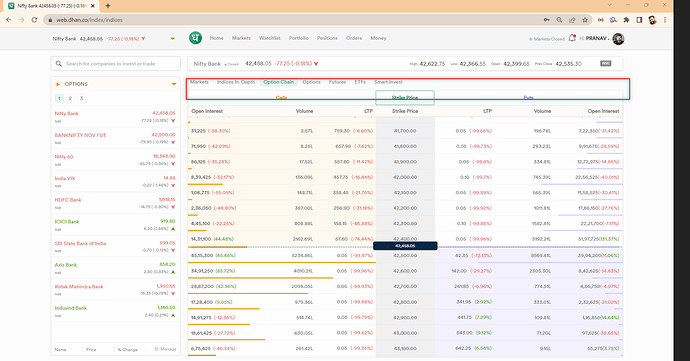Open the notifications bell
The image size is (690, 361).
[x=572, y=38]
